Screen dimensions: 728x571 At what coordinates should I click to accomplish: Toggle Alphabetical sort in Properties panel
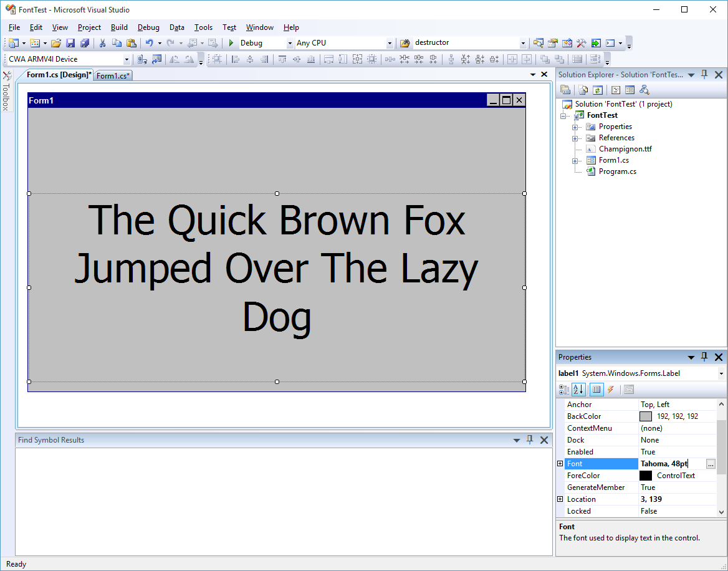578,390
